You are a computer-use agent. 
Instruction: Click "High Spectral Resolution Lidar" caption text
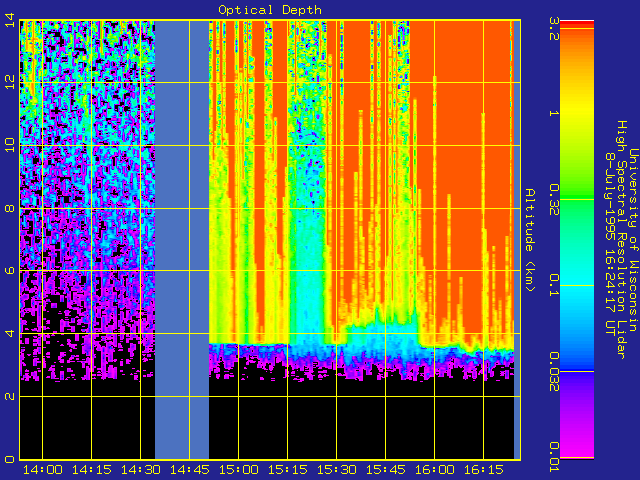(x=621, y=240)
